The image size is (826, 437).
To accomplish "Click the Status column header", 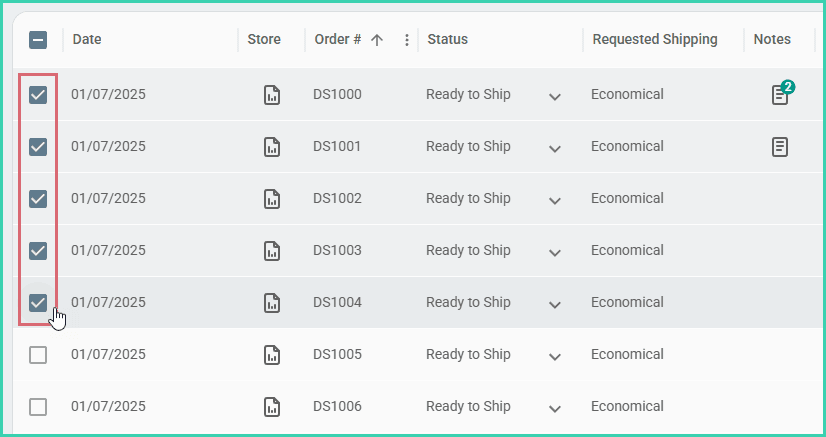I will point(448,40).
